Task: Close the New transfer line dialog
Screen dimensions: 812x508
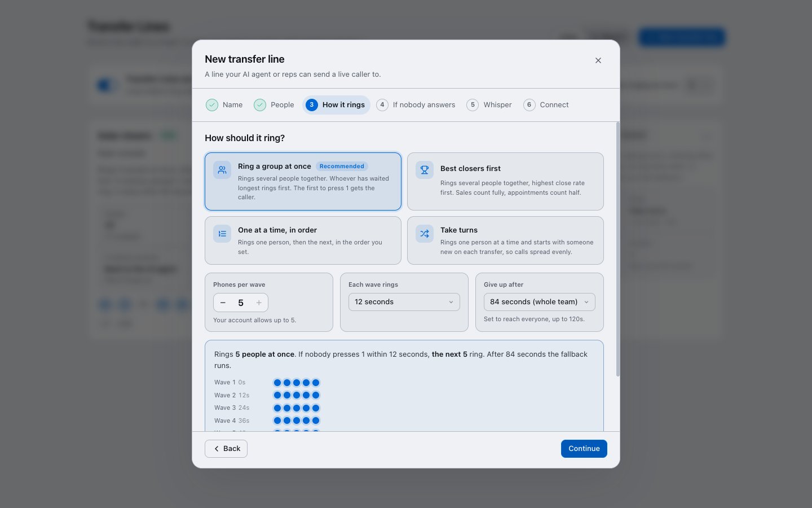Action: pos(598,60)
